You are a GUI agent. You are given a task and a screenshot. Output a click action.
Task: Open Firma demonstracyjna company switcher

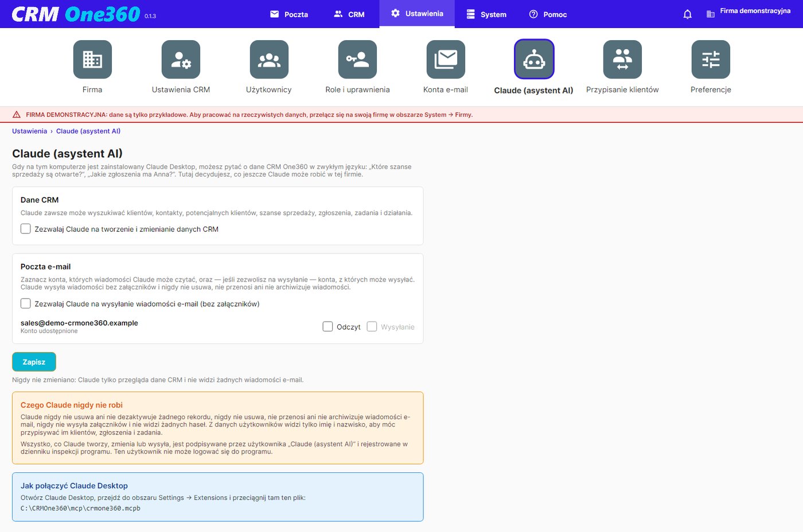tap(755, 11)
